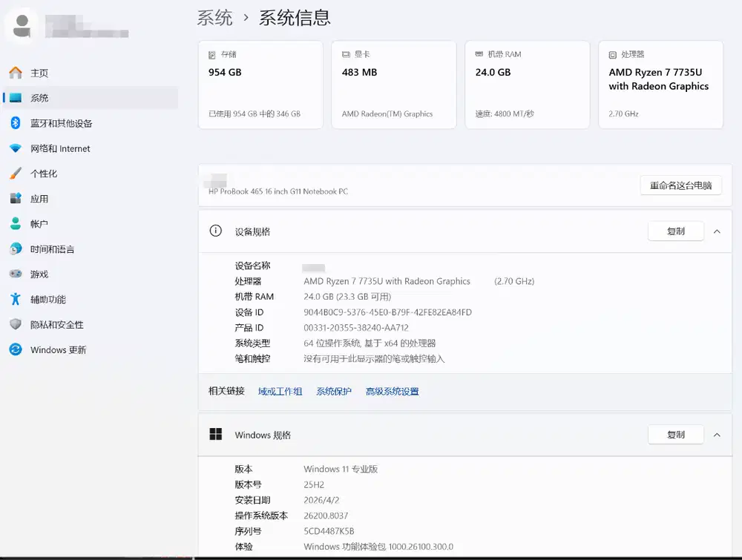Select 系统 in the left navigation

(x=39, y=98)
